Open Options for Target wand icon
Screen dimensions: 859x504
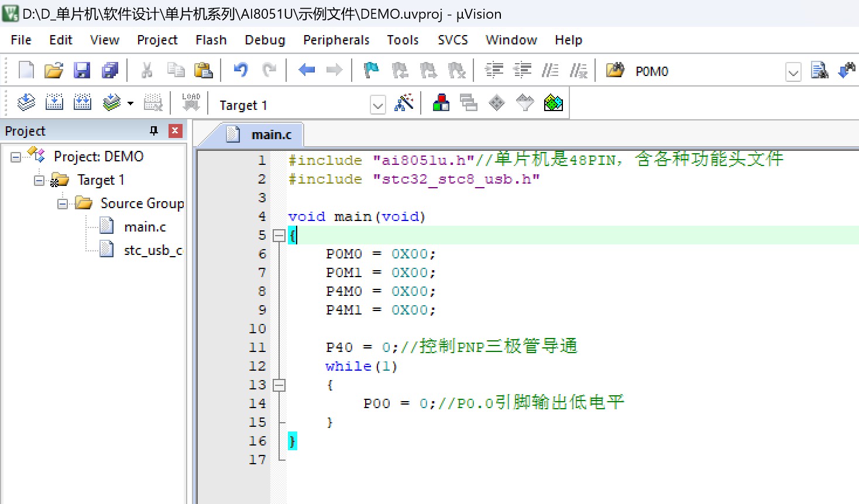[x=404, y=103]
